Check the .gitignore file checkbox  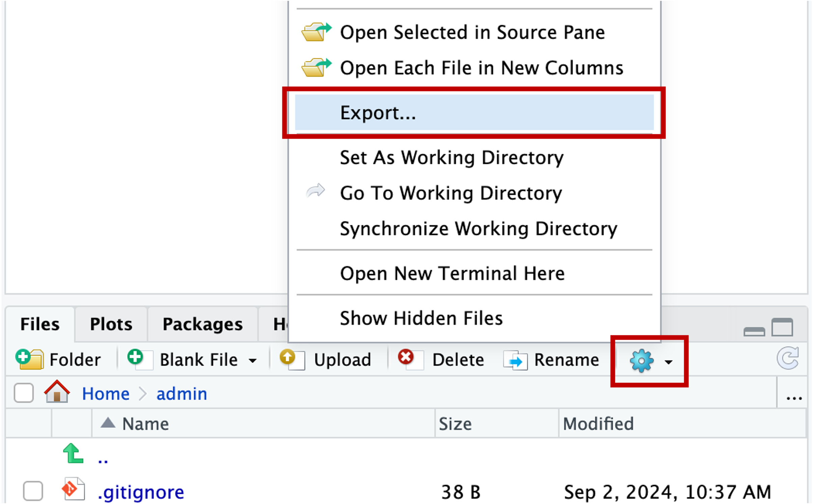pyautogui.click(x=33, y=491)
